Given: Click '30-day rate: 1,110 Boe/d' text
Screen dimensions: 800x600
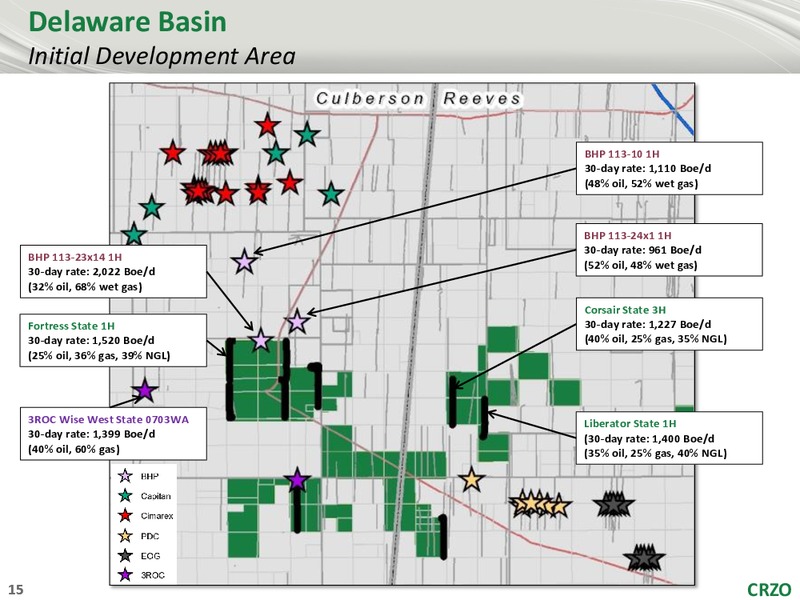Looking at the screenshot, I should [x=647, y=168].
